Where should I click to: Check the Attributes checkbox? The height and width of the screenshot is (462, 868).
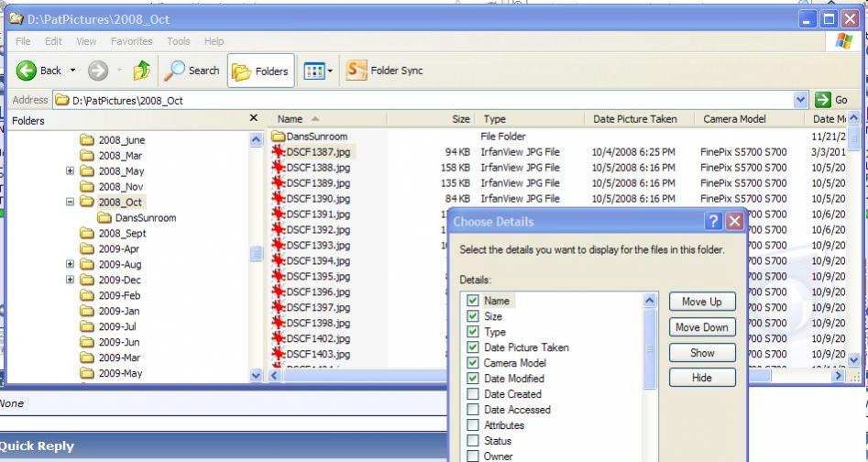click(x=472, y=424)
